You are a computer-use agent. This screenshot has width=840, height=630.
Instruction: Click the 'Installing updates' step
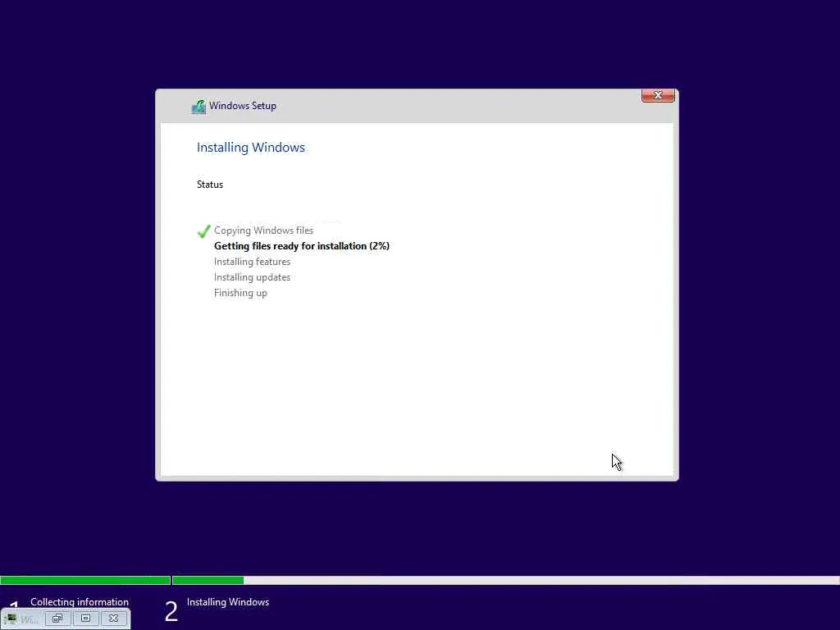click(x=253, y=277)
